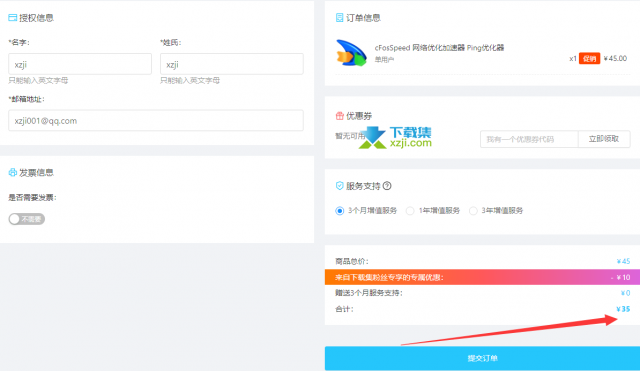Select 3个月增值服务 radio option

(340, 211)
